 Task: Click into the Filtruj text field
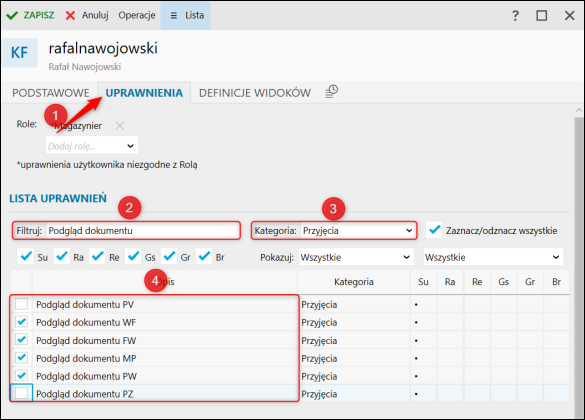[x=143, y=231]
